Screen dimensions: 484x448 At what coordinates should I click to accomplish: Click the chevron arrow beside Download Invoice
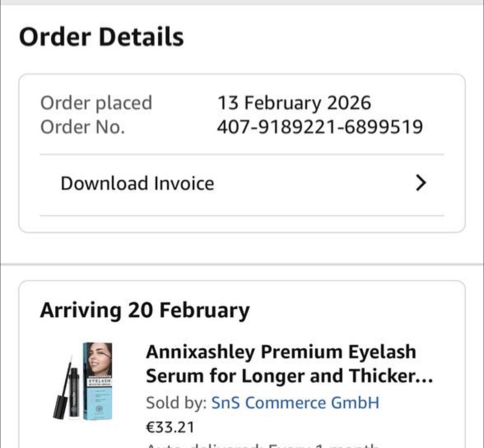coord(421,183)
